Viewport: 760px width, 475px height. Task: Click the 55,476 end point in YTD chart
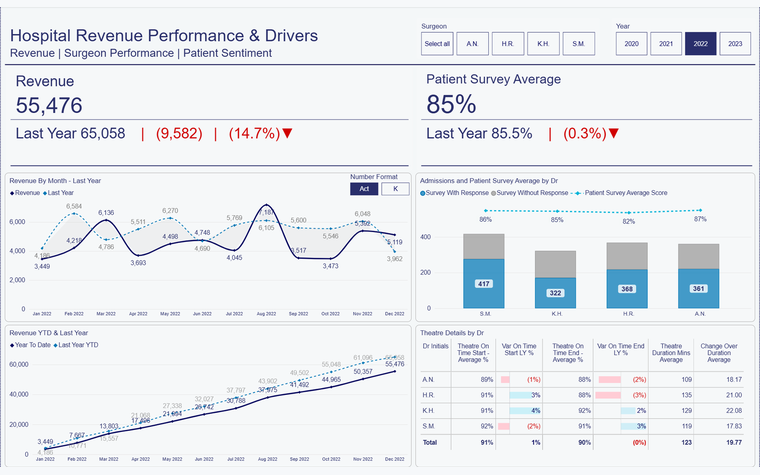(395, 371)
